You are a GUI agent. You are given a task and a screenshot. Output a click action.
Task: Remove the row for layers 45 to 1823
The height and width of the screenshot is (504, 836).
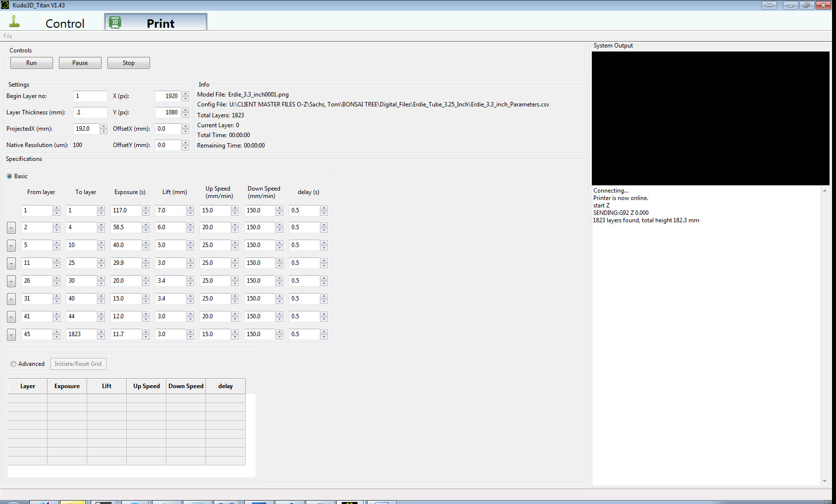coord(11,335)
